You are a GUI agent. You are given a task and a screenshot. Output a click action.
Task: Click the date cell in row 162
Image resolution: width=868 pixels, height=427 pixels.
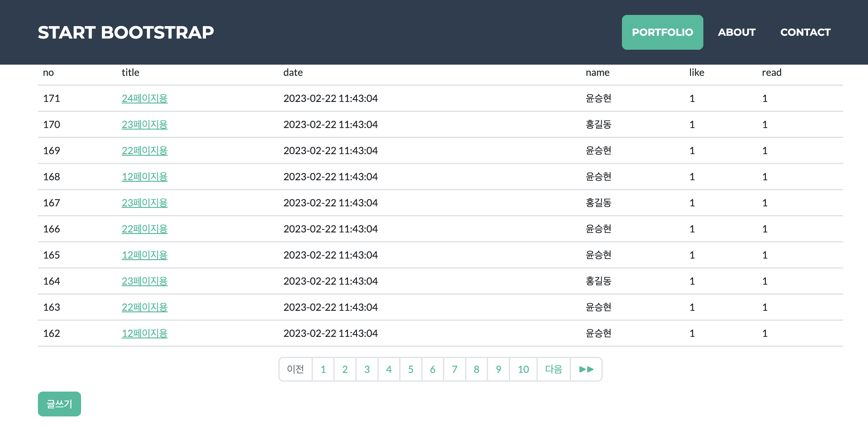(x=331, y=333)
